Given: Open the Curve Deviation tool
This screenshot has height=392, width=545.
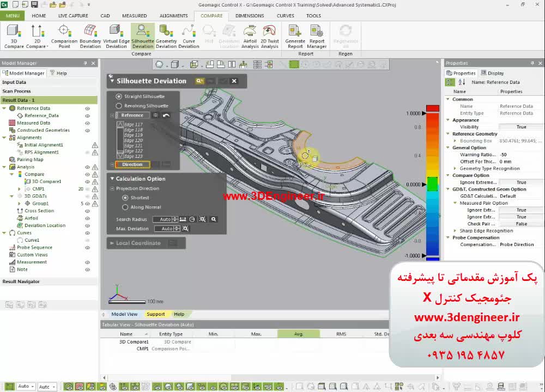Looking at the screenshot, I should tap(189, 36).
